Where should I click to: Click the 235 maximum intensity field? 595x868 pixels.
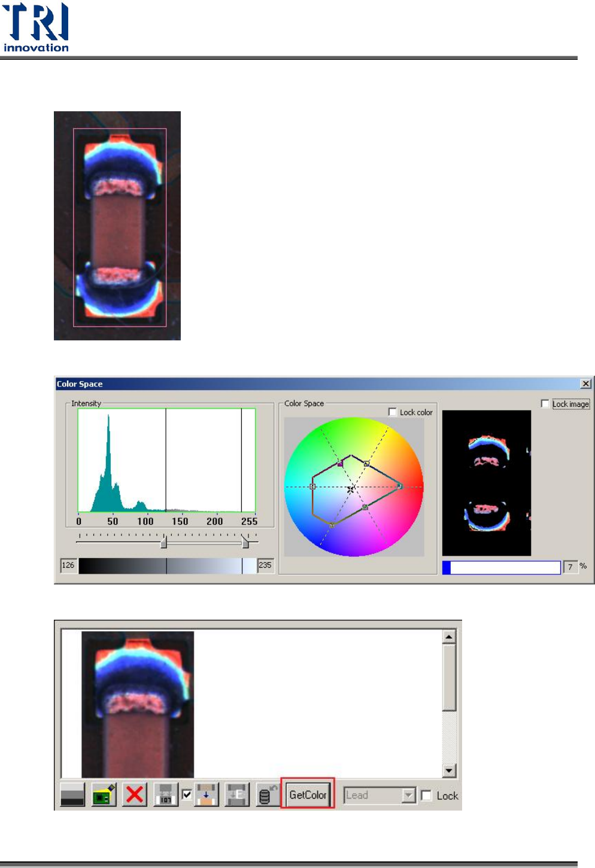[265, 565]
